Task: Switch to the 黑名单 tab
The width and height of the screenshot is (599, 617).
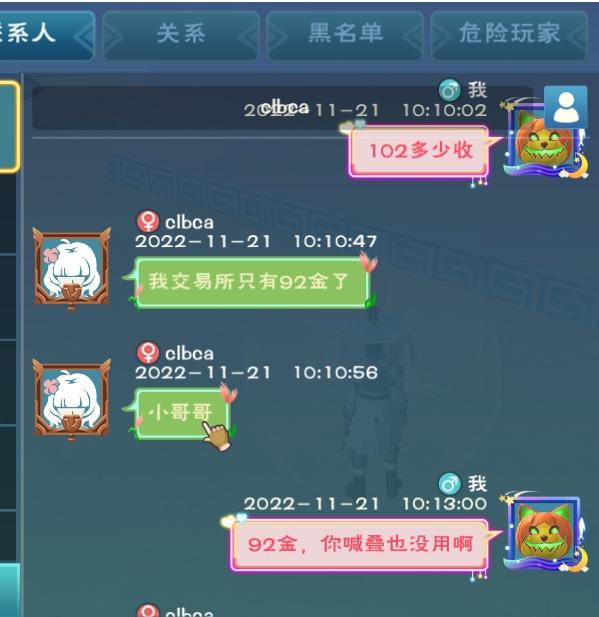Action: click(345, 35)
